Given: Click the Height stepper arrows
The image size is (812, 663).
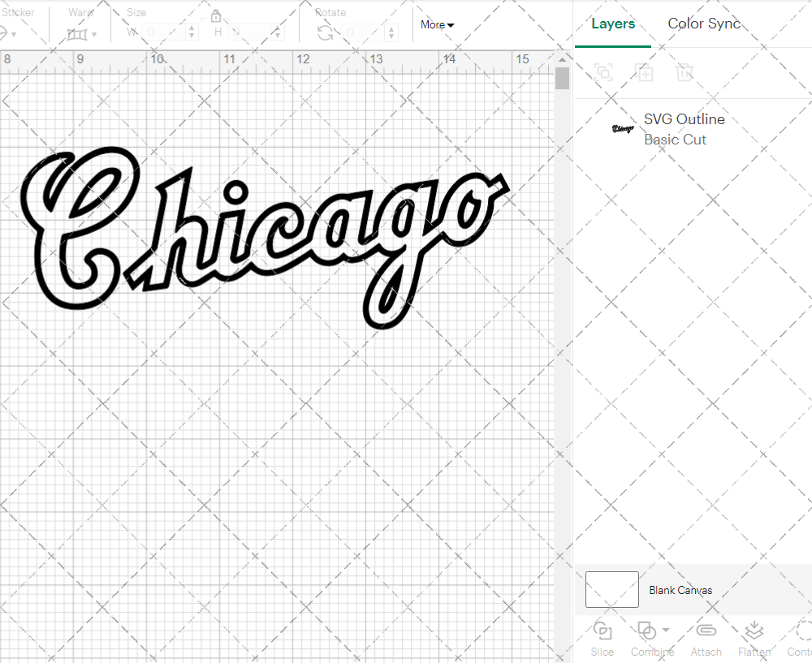Looking at the screenshot, I should [x=278, y=32].
